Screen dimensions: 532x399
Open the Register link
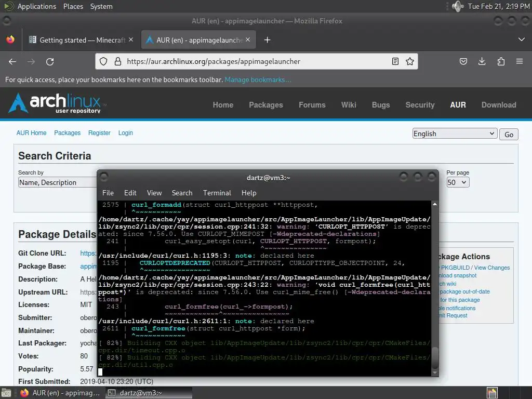tap(99, 133)
